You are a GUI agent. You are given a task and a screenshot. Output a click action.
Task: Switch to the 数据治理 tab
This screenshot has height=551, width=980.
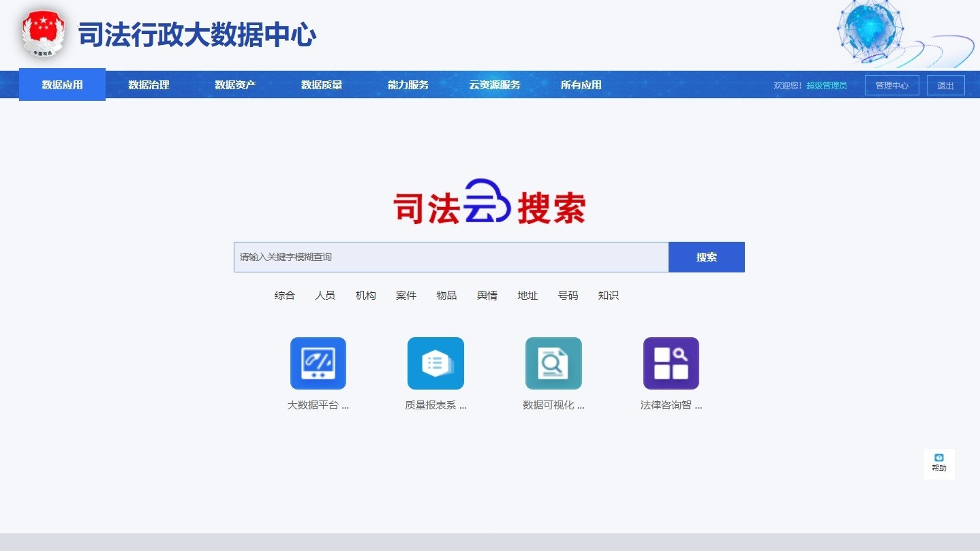pyautogui.click(x=149, y=85)
